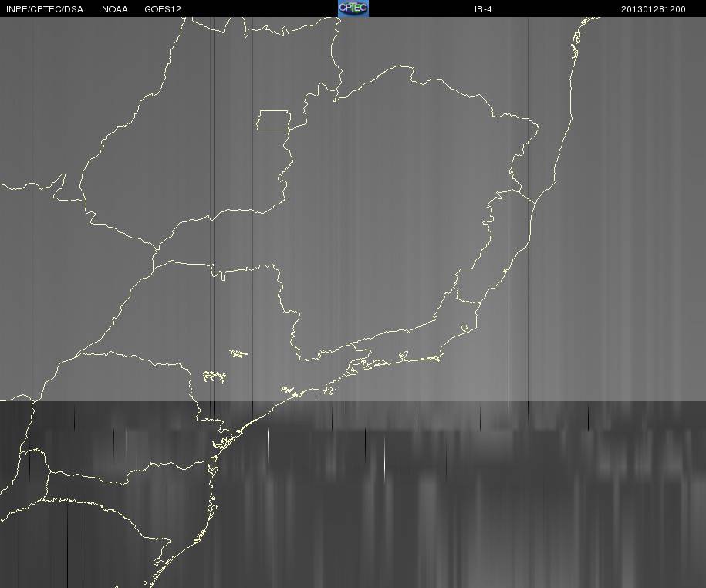Click the coastline strip at the top-right corner
Screen dimensions: 706x588
[576, 43]
